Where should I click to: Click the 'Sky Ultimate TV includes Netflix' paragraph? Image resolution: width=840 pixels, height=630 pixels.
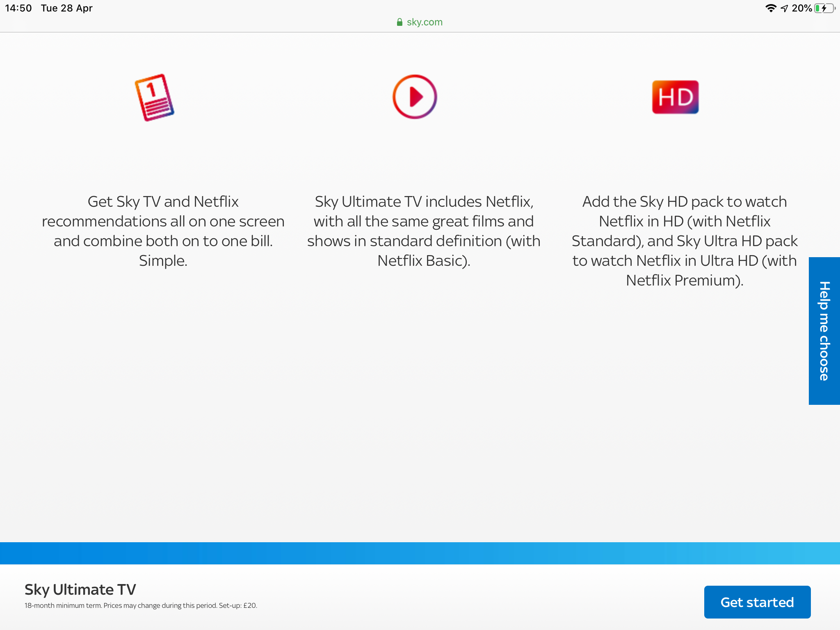(x=424, y=231)
